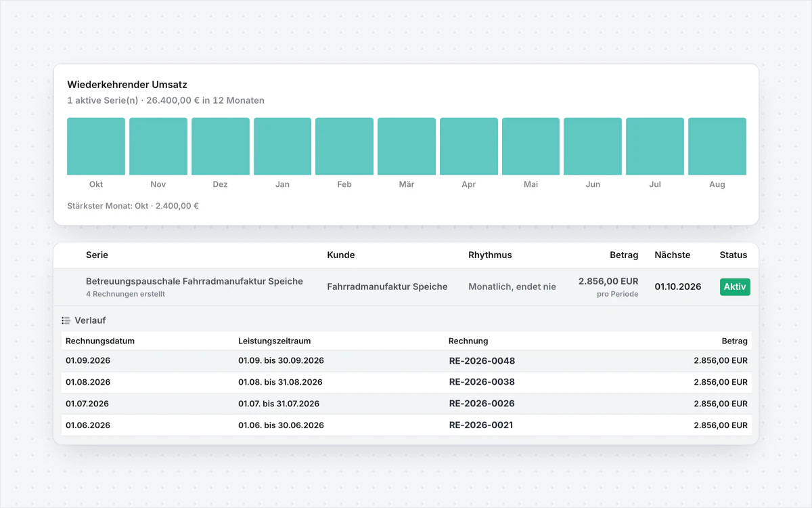This screenshot has width=812, height=508.
Task: Click the Rechnungsdatum column header
Action: pyautogui.click(x=100, y=341)
